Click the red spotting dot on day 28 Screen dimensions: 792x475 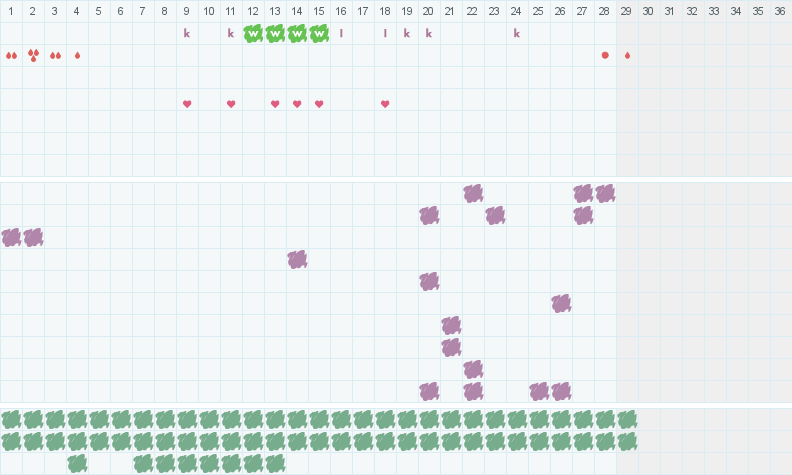605,55
